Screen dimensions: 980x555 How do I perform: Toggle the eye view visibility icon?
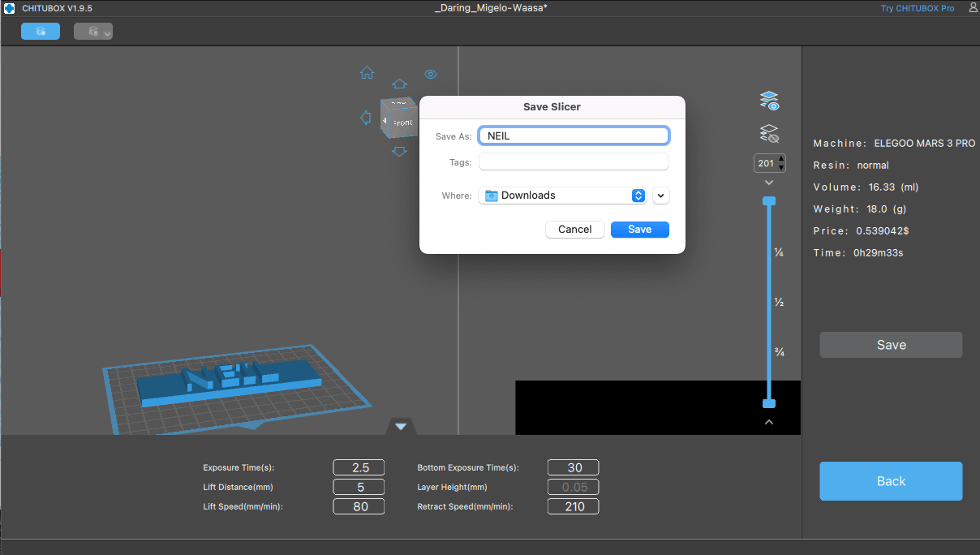pos(431,75)
